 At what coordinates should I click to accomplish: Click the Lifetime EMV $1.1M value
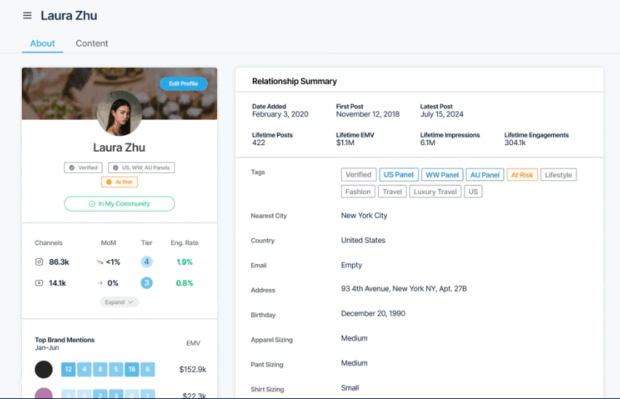[345, 143]
